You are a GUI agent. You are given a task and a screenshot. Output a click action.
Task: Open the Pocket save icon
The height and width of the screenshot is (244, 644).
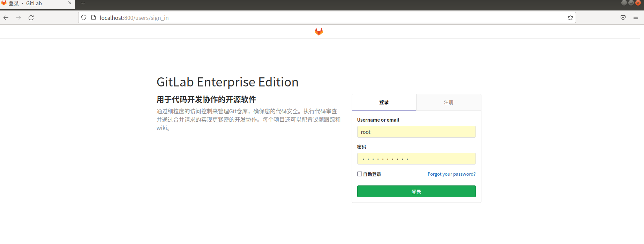[x=623, y=18]
